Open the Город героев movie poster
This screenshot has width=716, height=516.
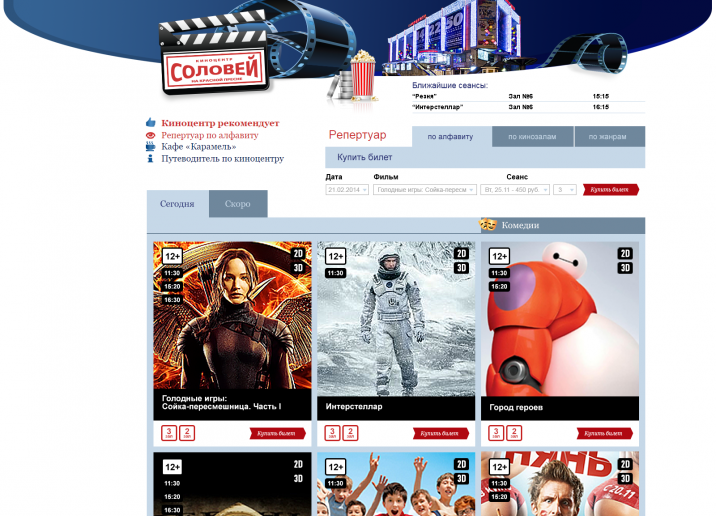559,320
